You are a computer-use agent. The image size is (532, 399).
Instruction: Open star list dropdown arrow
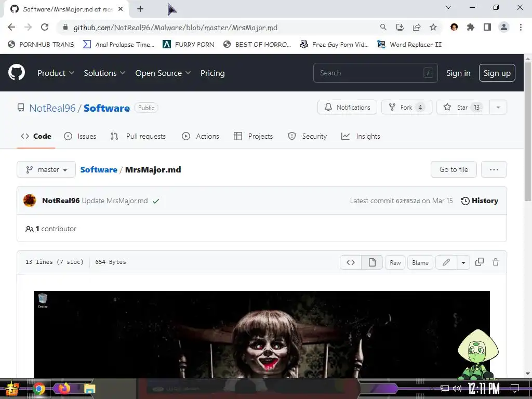click(x=498, y=107)
